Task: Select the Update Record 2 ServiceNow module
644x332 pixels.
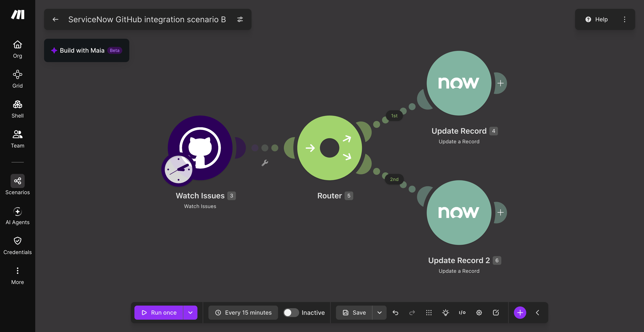Action: pyautogui.click(x=459, y=212)
